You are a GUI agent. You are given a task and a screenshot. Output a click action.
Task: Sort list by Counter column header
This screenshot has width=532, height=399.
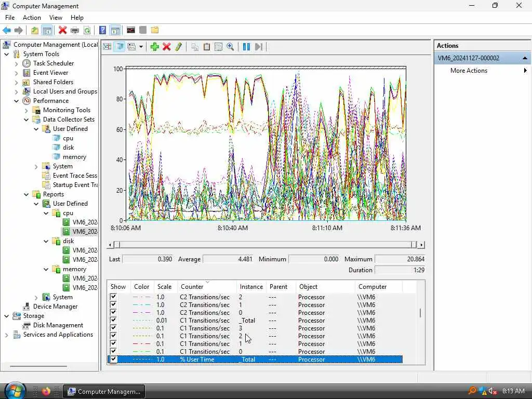click(207, 287)
